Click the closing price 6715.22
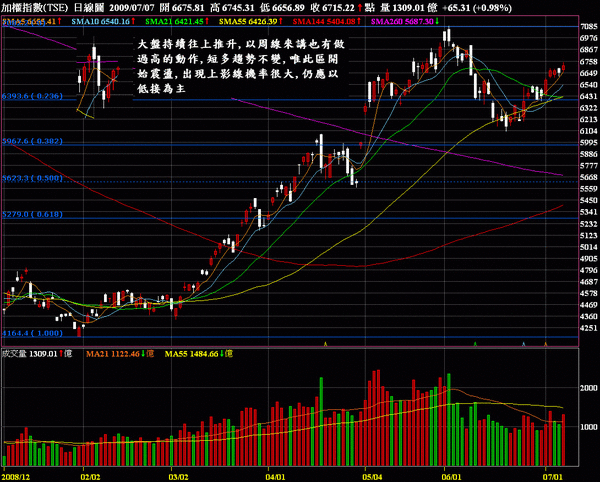This screenshot has width=600, height=482. pyautogui.click(x=338, y=7)
